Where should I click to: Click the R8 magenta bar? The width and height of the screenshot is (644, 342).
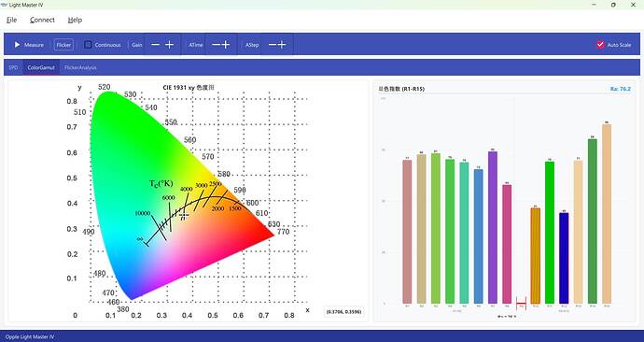507,244
